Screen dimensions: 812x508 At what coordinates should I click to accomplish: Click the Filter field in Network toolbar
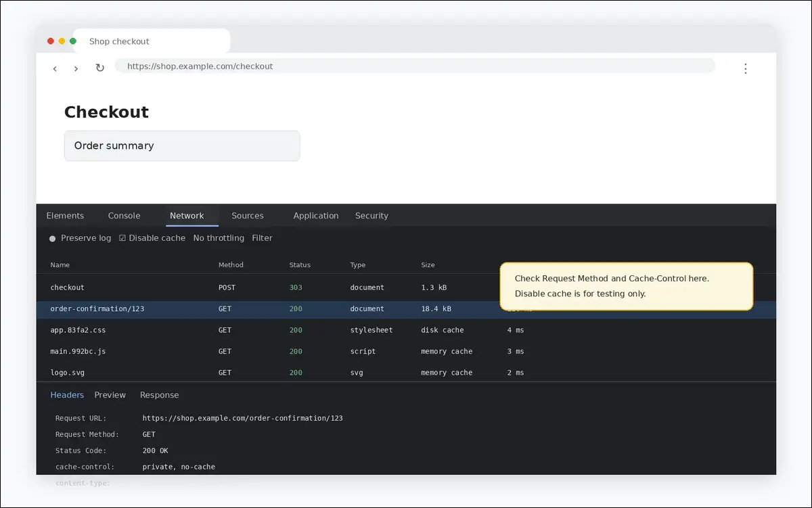click(x=262, y=238)
